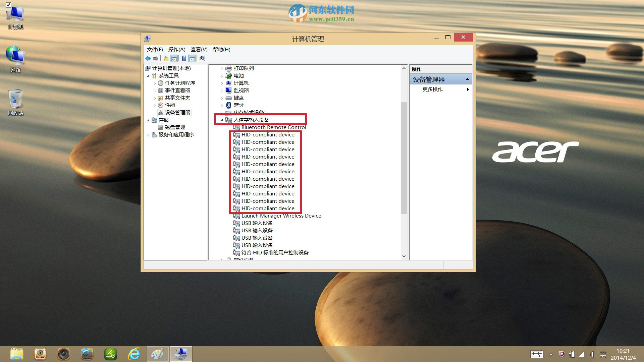Toggle Show/Hide Action Pane toolbar button
This screenshot has height=362, width=644.
coord(192,58)
